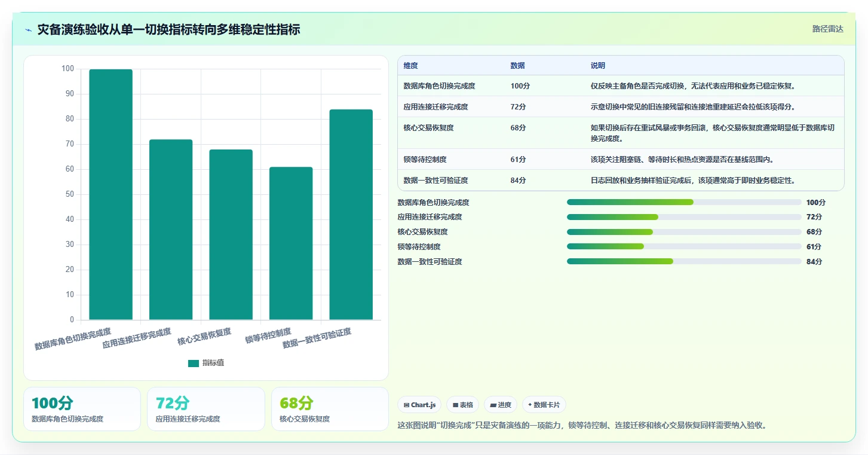Click the 84分 value in the table
The image size is (868, 455).
pyautogui.click(x=519, y=181)
